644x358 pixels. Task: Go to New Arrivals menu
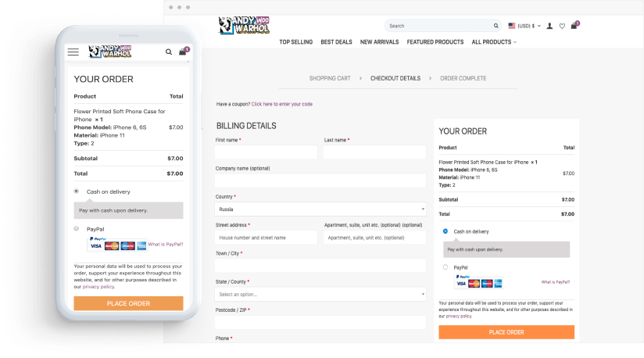(379, 42)
